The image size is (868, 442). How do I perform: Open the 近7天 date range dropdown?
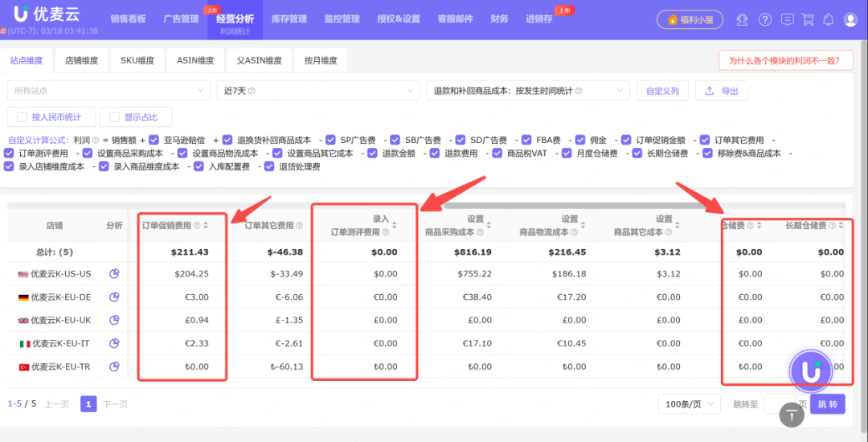pyautogui.click(x=318, y=91)
